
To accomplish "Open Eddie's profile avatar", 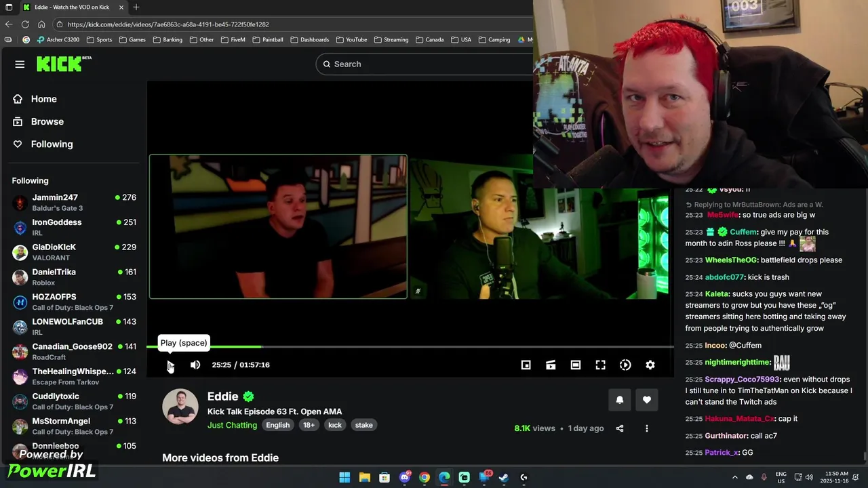I will (180, 407).
